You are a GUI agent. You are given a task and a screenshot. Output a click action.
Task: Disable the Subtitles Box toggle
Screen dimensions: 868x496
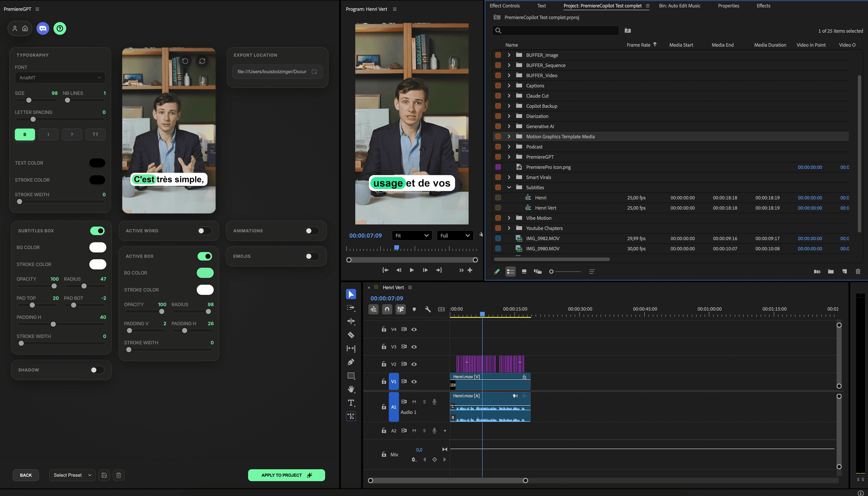pyautogui.click(x=97, y=231)
